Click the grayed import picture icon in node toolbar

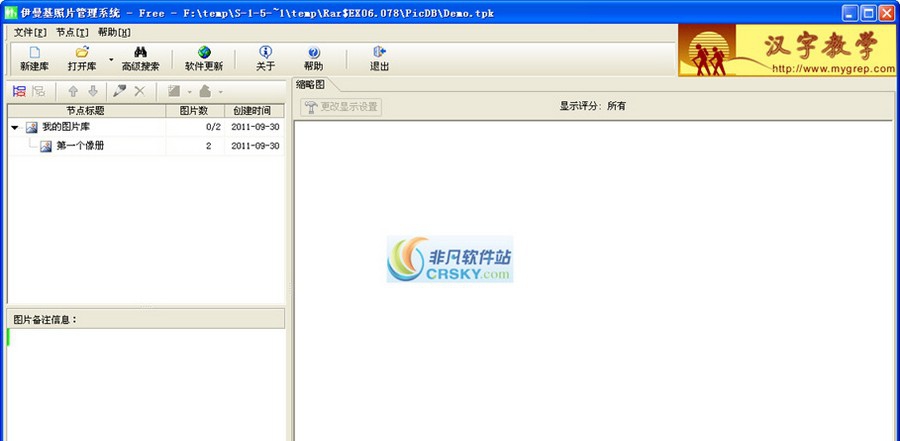click(x=174, y=91)
